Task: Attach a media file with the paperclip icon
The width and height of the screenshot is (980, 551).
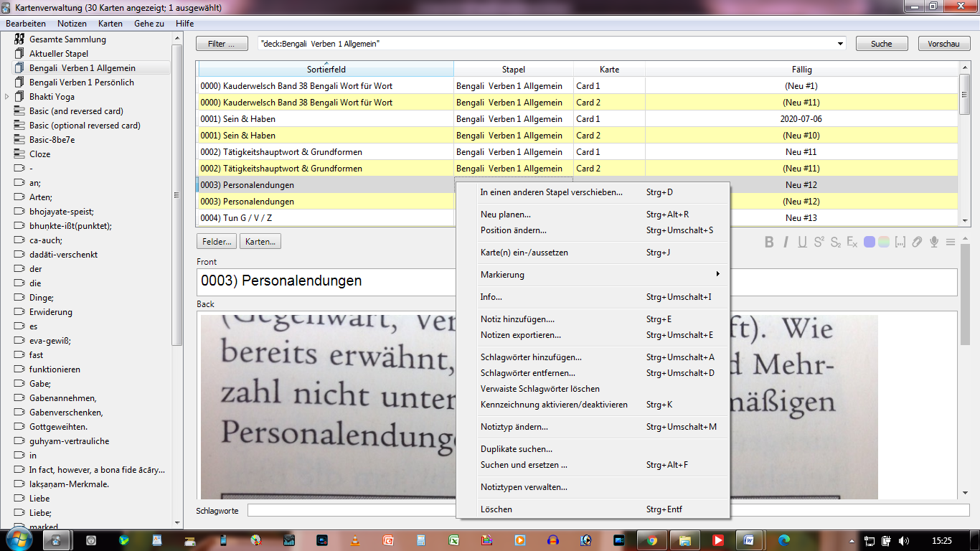Action: (x=917, y=242)
